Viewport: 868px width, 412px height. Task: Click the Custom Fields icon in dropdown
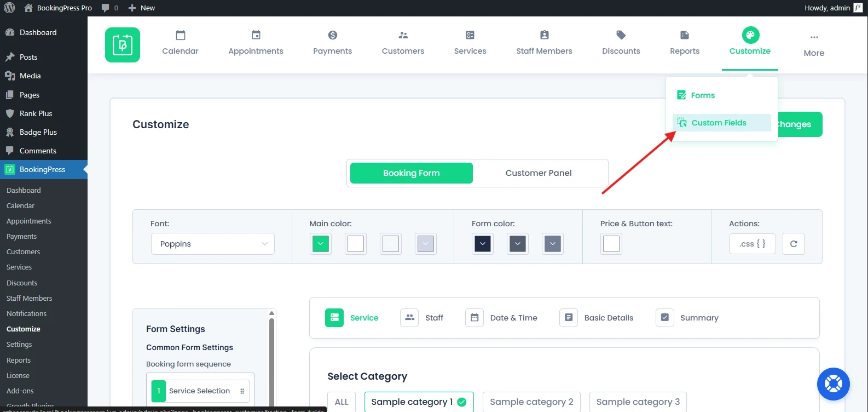pyautogui.click(x=682, y=123)
